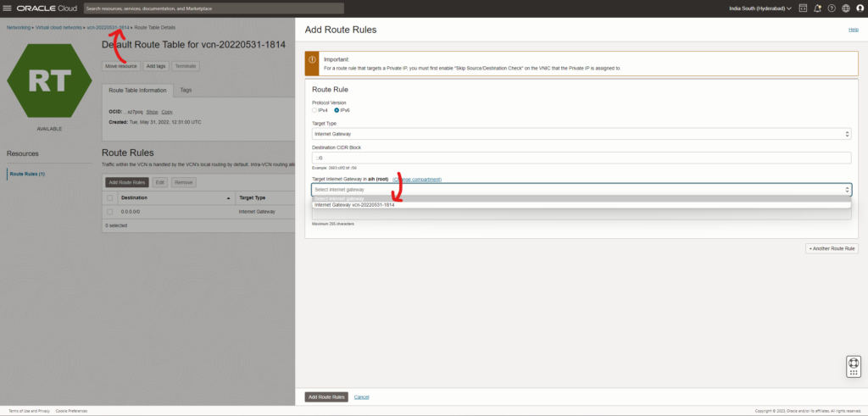Open the help question mark icon
The height and width of the screenshot is (416, 868).
[832, 8]
